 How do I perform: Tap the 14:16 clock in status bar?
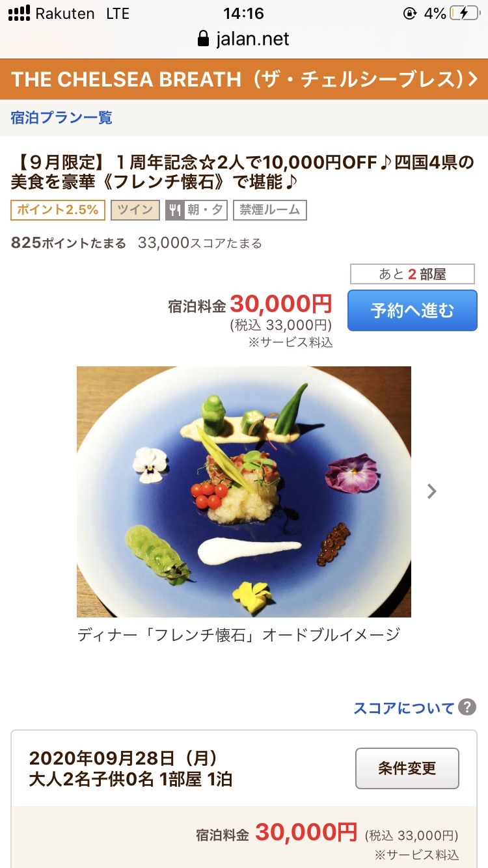click(x=243, y=13)
